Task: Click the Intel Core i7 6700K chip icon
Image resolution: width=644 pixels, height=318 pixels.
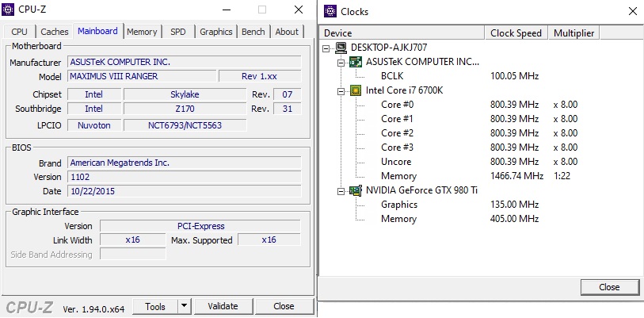Action: pyautogui.click(x=356, y=90)
